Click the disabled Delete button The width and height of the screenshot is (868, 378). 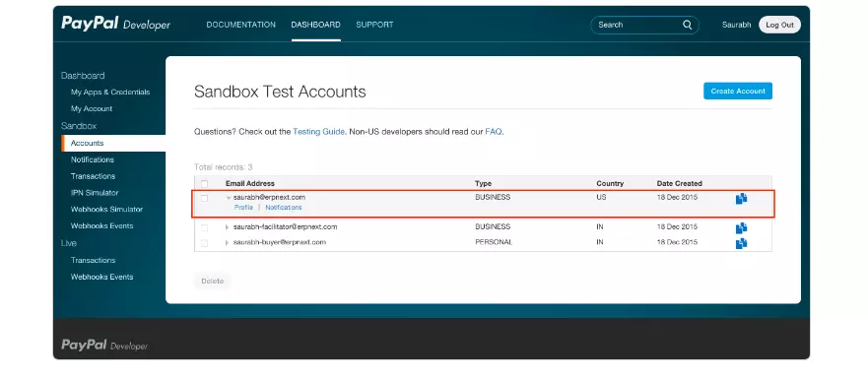212,282
